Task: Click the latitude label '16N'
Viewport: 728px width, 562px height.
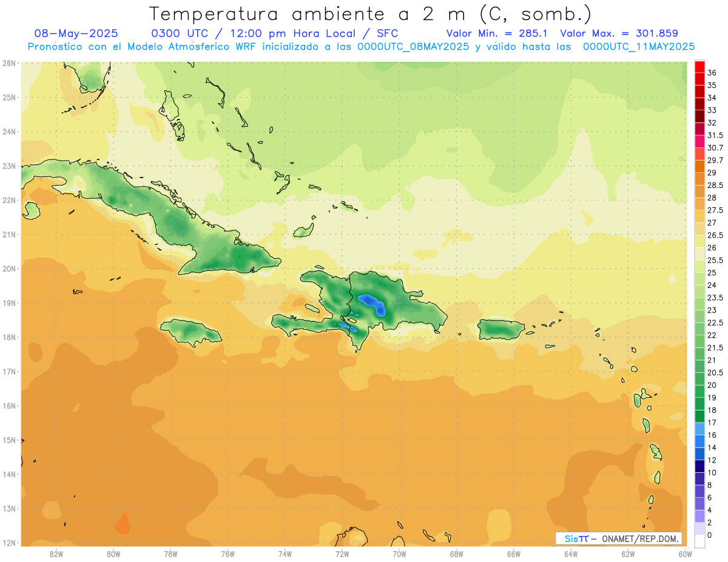Action: point(9,406)
